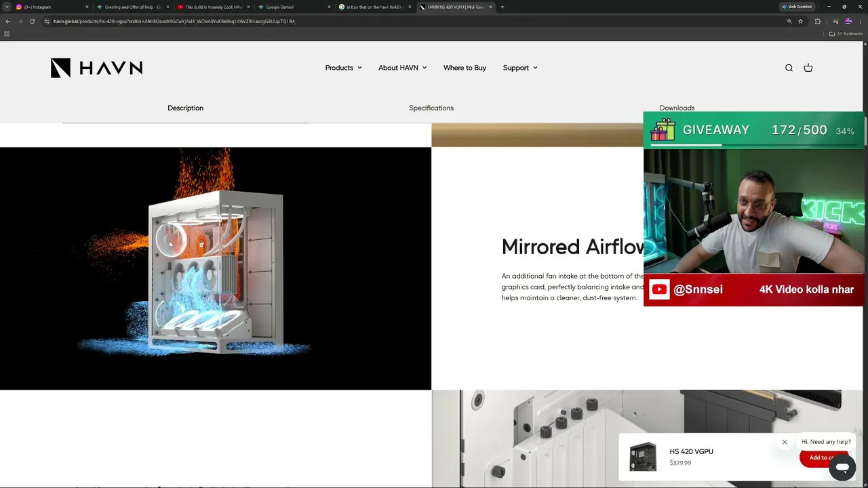
Task: Open the apps grid icon in bookmarks bar
Action: pos(7,33)
